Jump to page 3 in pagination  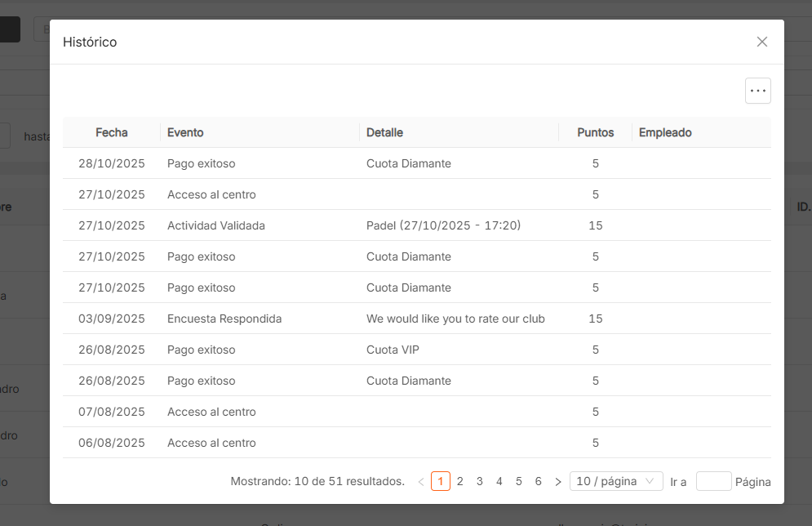[x=480, y=482]
